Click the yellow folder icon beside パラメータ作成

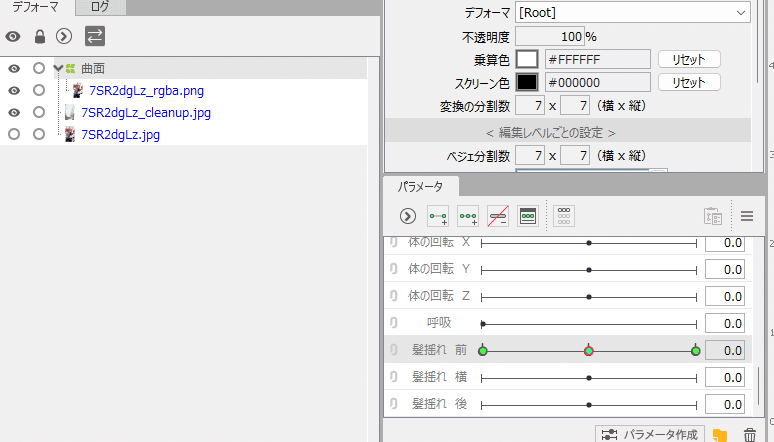click(720, 435)
